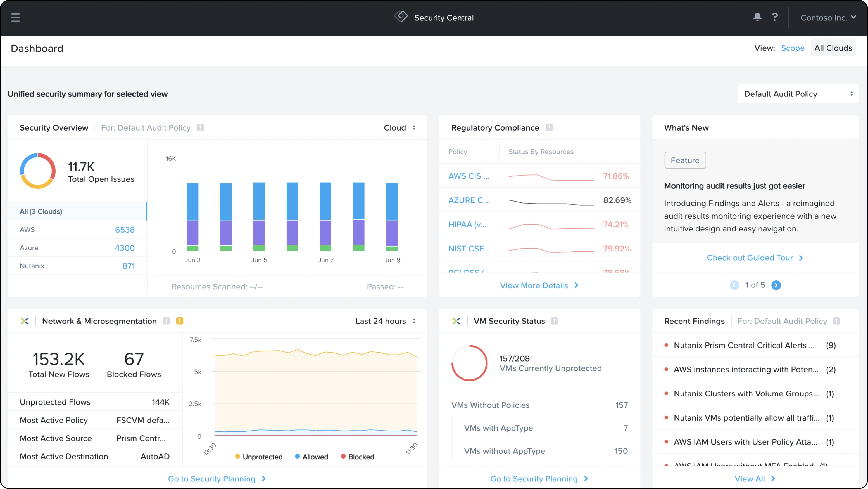Click the Jun 3 stacked bar
The height and width of the screenshot is (489, 868).
pyautogui.click(x=193, y=217)
